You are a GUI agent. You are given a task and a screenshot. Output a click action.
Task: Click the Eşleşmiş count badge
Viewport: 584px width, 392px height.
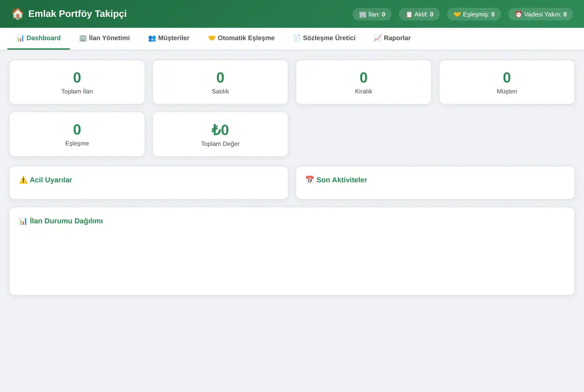[x=474, y=14]
